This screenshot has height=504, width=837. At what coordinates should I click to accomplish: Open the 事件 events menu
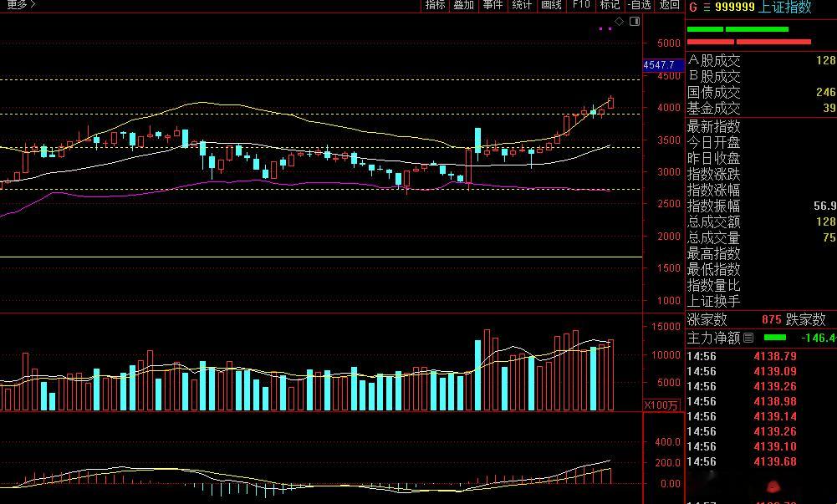coord(493,5)
